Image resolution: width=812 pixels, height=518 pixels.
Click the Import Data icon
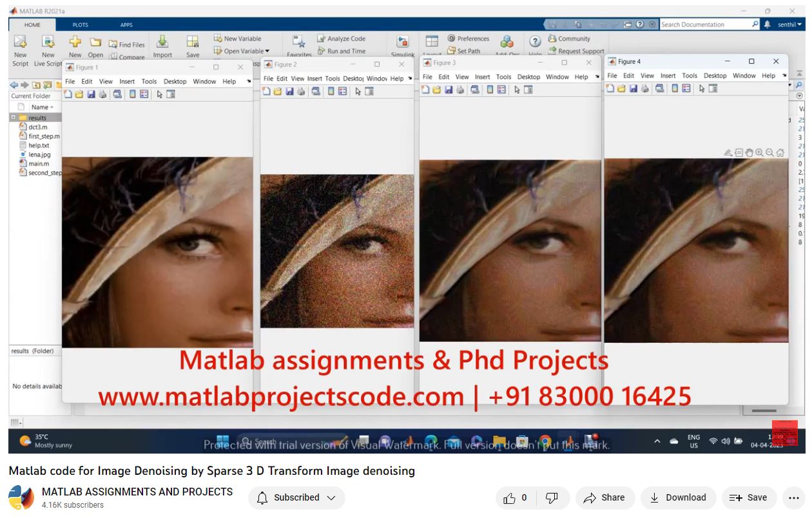click(162, 42)
